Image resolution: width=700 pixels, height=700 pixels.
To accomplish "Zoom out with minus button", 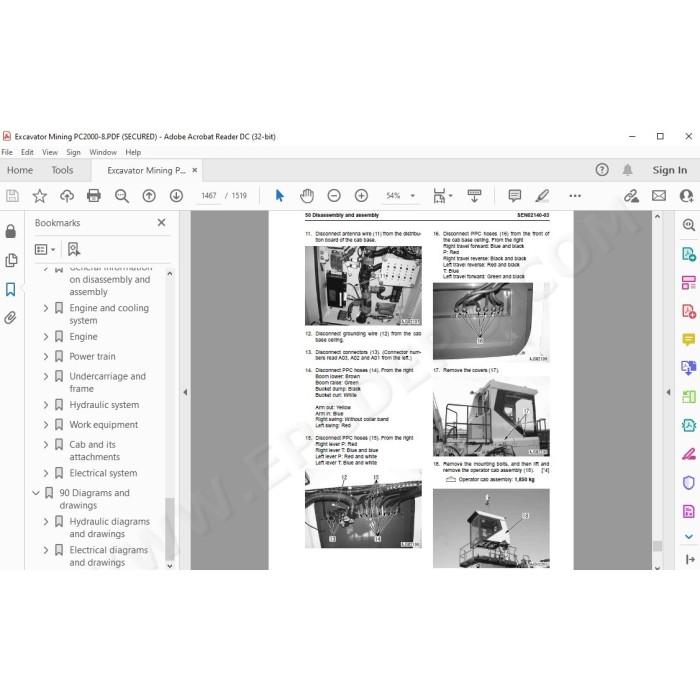I will tap(334, 196).
